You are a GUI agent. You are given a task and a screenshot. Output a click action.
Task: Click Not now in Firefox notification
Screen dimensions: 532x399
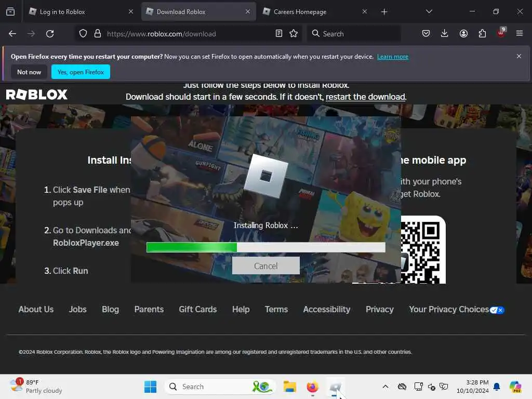(x=29, y=72)
